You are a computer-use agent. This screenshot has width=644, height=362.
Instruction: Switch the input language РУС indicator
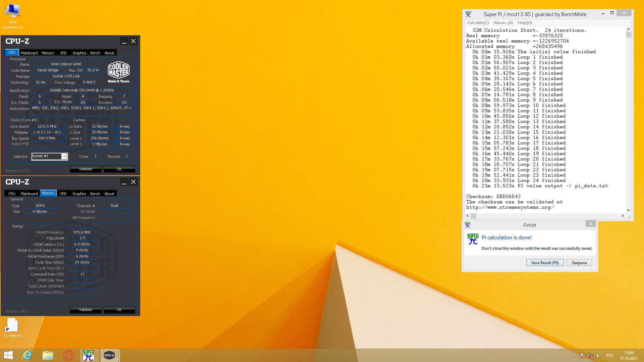(610, 356)
